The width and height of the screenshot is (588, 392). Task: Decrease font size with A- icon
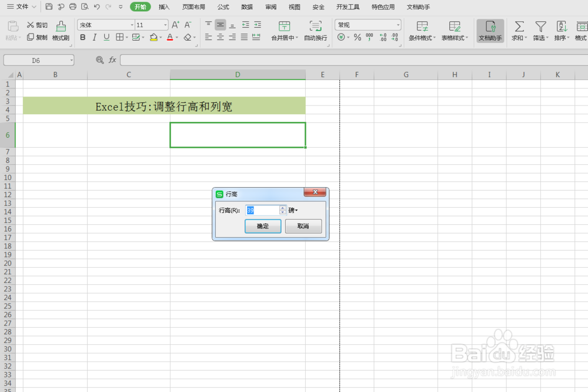coord(188,25)
